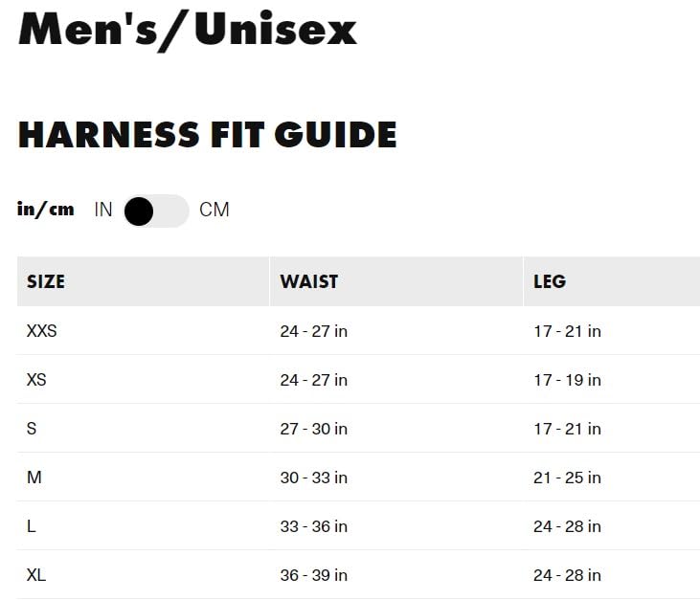The image size is (700, 600).
Task: Select the XL size row label
Action: click(36, 575)
